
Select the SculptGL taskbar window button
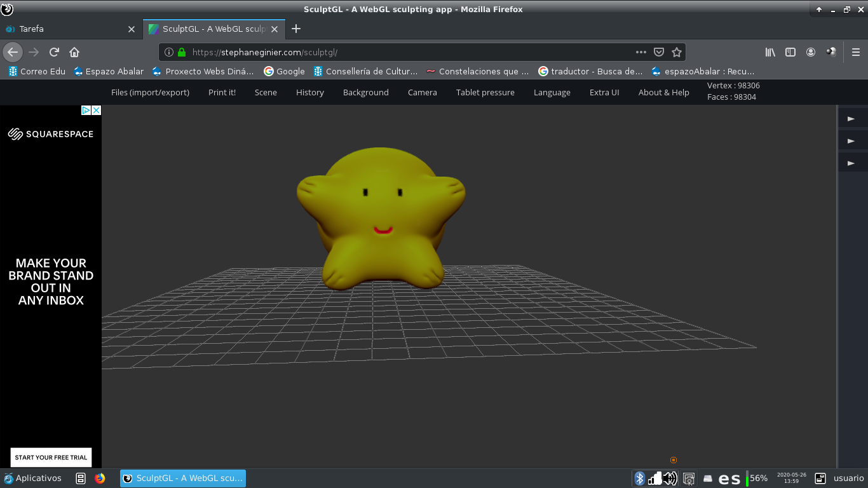[183, 478]
